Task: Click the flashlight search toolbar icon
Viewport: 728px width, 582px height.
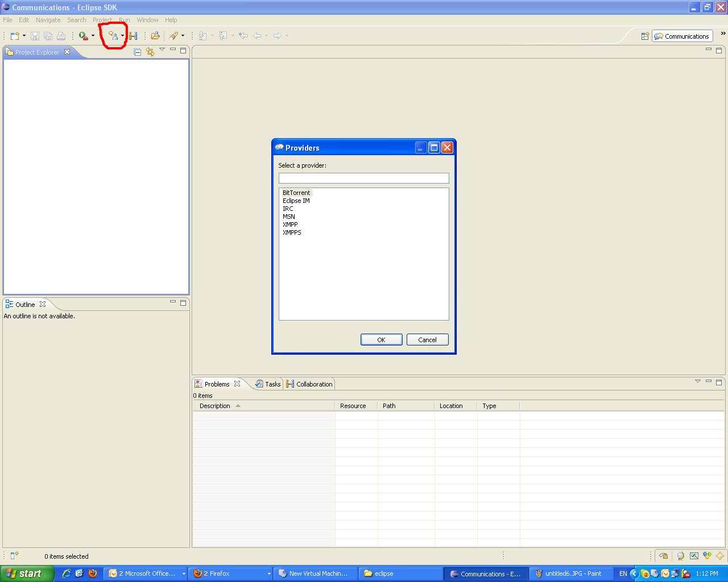Action: click(x=174, y=36)
